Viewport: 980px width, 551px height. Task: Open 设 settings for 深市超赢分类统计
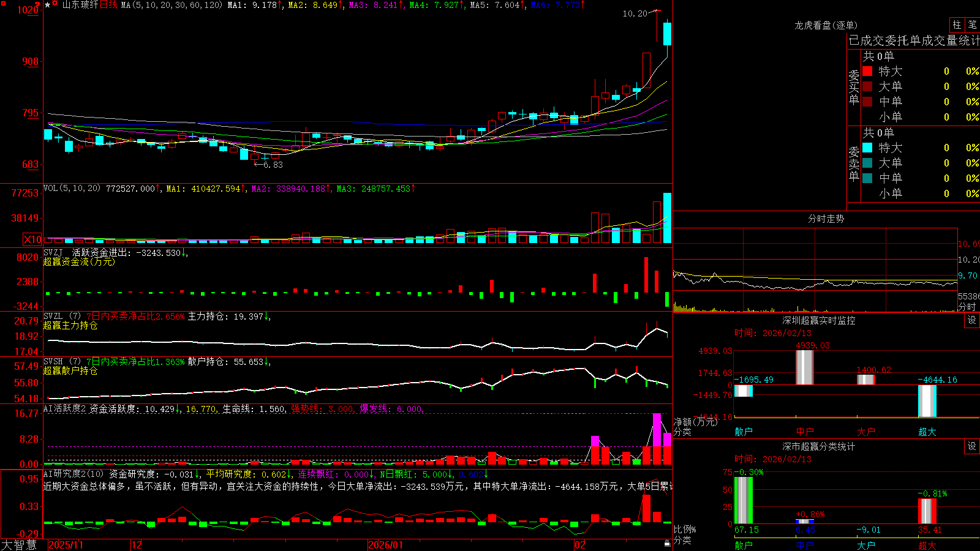[x=972, y=446]
